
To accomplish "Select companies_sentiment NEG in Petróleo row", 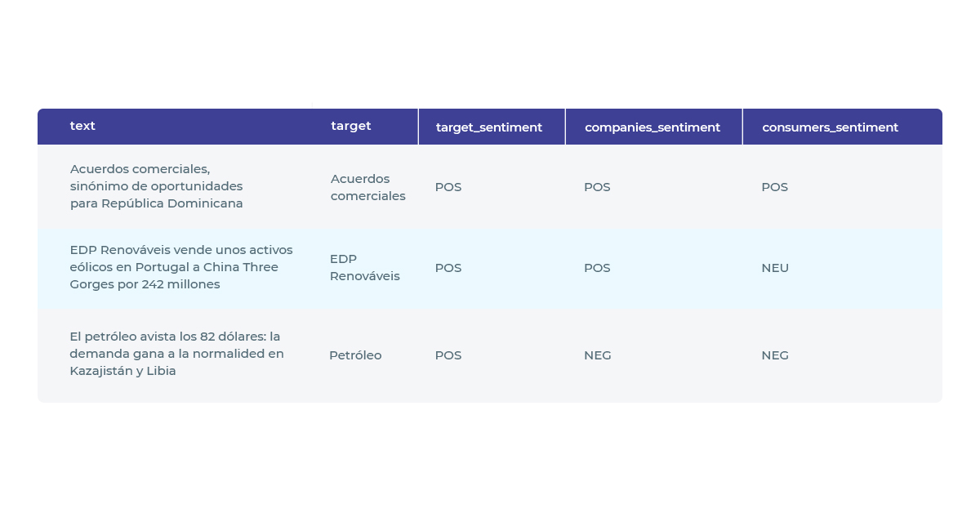I will 598,355.
